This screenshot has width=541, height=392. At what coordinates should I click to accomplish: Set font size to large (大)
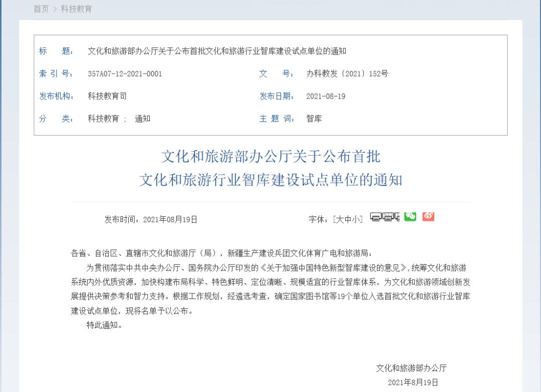[339, 219]
